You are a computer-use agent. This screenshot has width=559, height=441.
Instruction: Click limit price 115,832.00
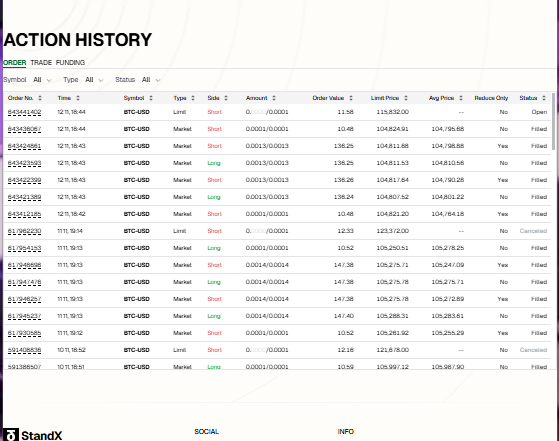[393, 112]
